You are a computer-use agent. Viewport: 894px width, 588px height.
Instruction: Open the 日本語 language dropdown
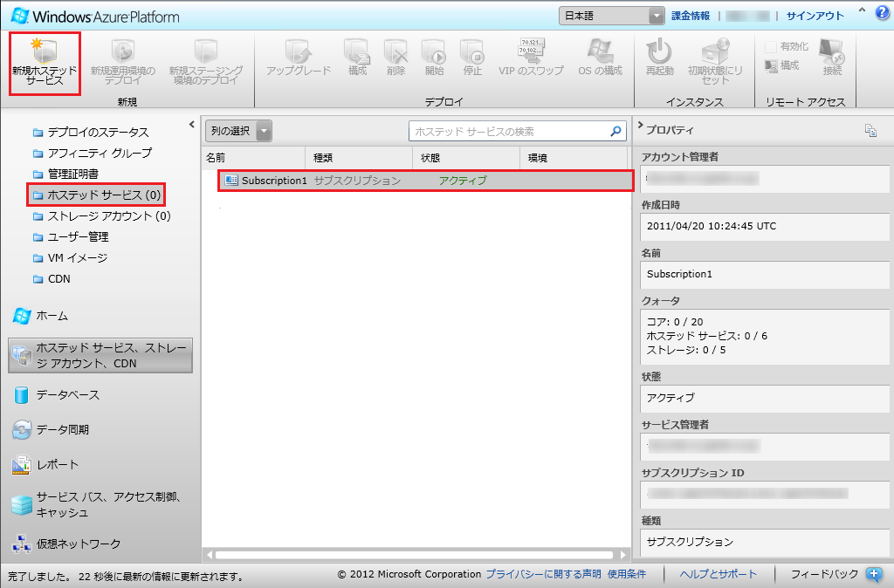tap(611, 16)
